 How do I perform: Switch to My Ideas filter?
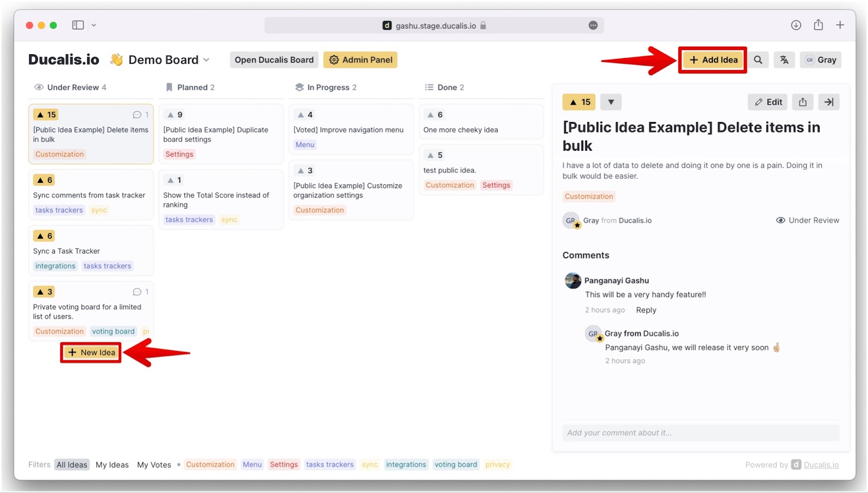(x=112, y=464)
